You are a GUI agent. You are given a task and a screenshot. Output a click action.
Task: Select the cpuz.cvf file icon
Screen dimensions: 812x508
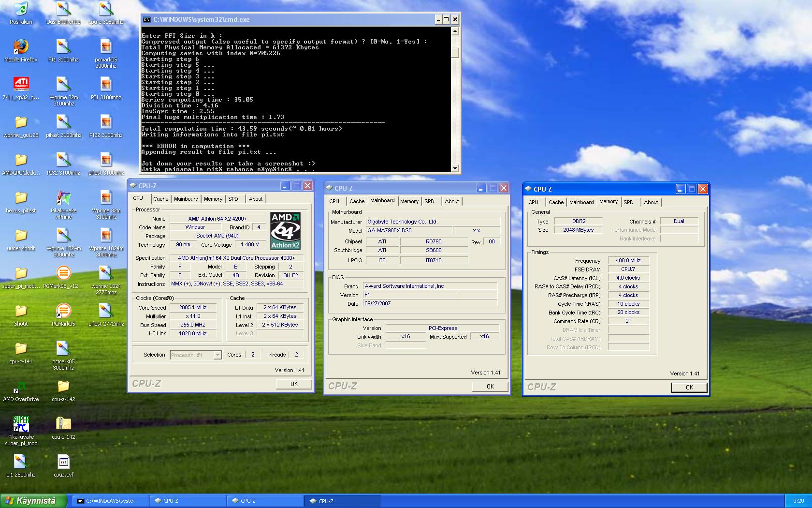(63, 462)
